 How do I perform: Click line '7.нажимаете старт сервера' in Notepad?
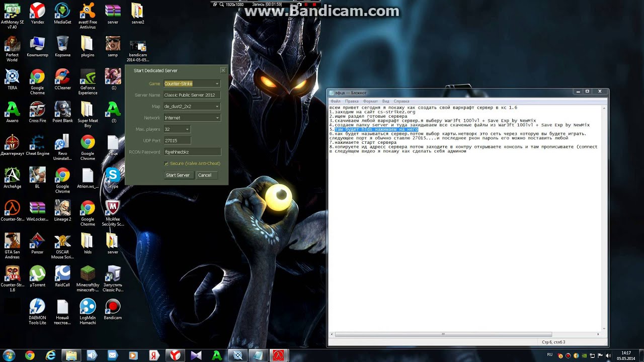tap(363, 142)
